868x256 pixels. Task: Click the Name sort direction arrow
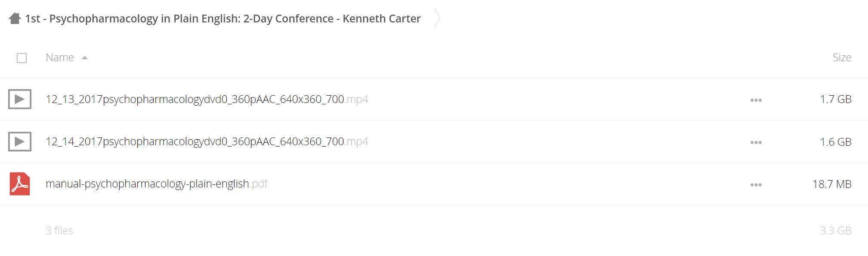coord(85,58)
